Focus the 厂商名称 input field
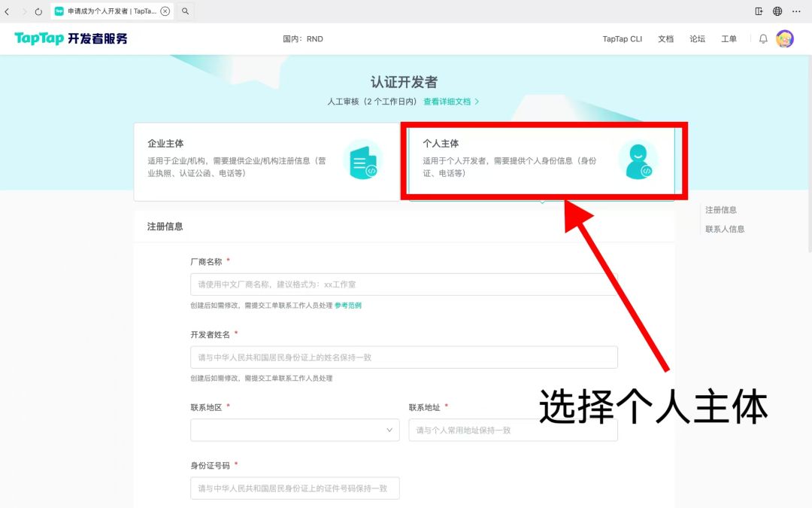The height and width of the screenshot is (508, 812). click(x=404, y=284)
